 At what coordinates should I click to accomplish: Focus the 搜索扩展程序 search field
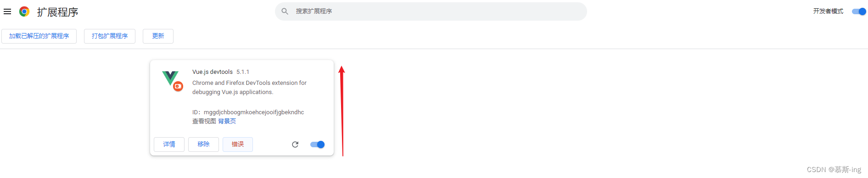431,11
